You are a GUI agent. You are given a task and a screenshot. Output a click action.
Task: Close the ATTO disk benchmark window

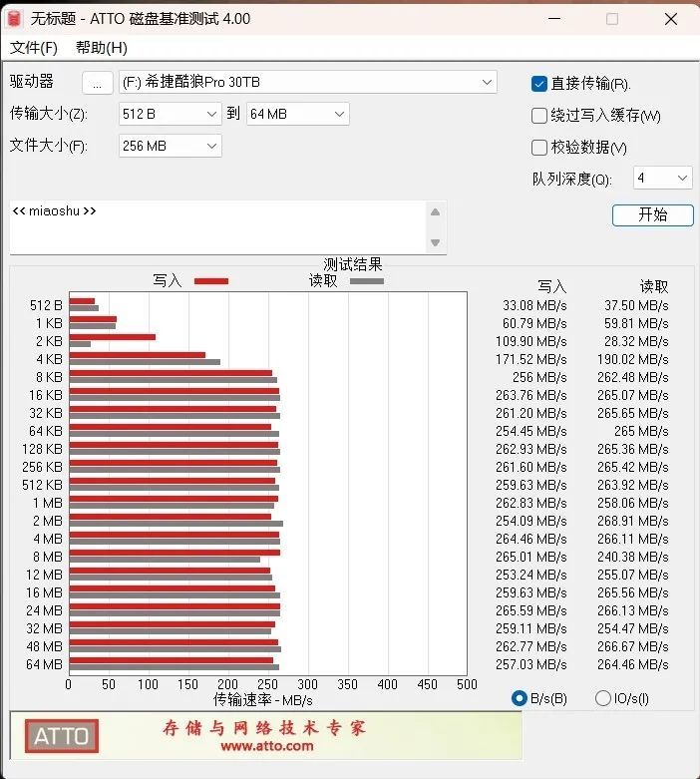(671, 19)
